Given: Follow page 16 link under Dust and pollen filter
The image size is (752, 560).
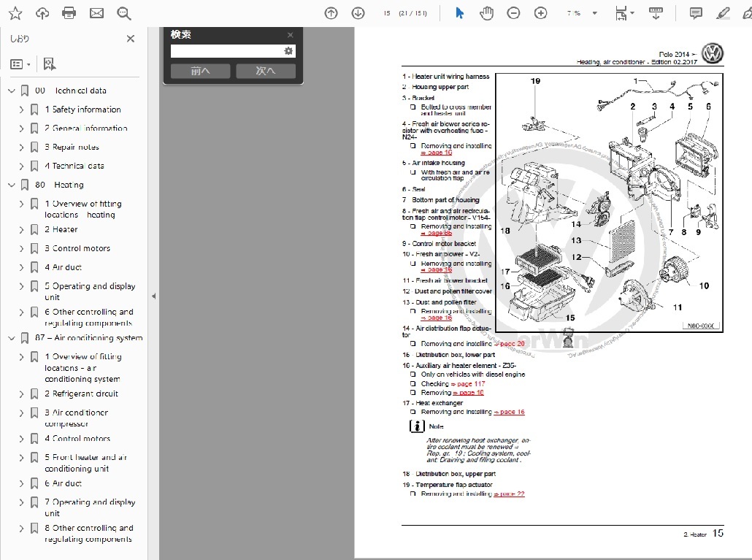Looking at the screenshot, I should [x=437, y=318].
